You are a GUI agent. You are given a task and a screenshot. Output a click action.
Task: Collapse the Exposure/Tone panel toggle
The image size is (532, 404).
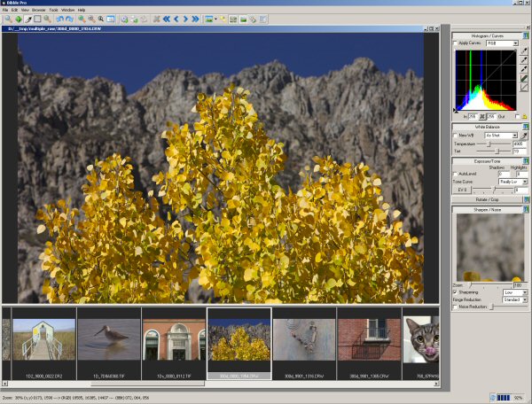[526, 161]
